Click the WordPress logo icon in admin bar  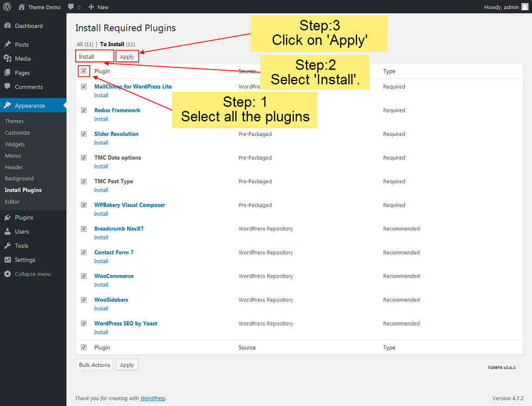tap(8, 7)
